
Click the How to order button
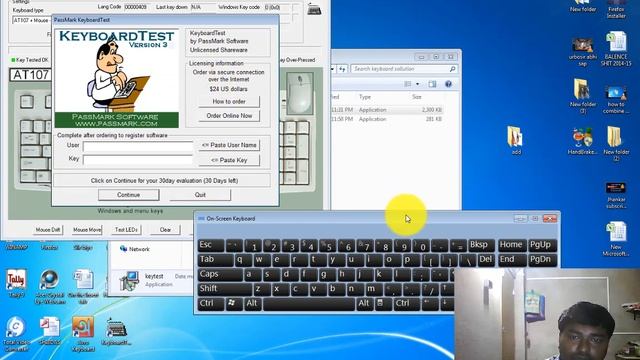tap(229, 101)
